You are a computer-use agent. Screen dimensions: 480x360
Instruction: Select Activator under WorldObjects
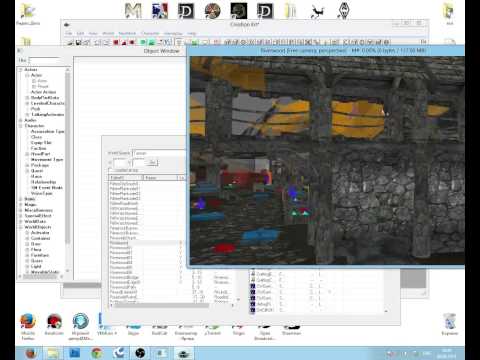pos(40,233)
